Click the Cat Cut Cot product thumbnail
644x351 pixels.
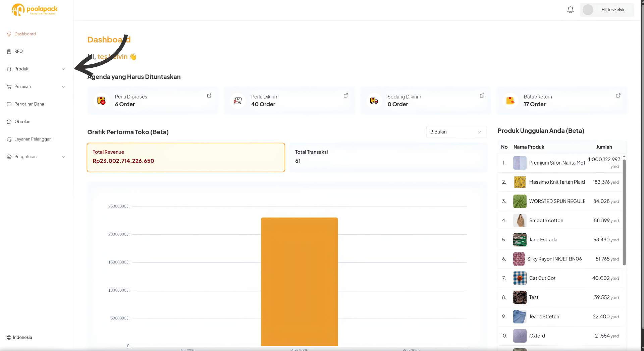point(520,278)
